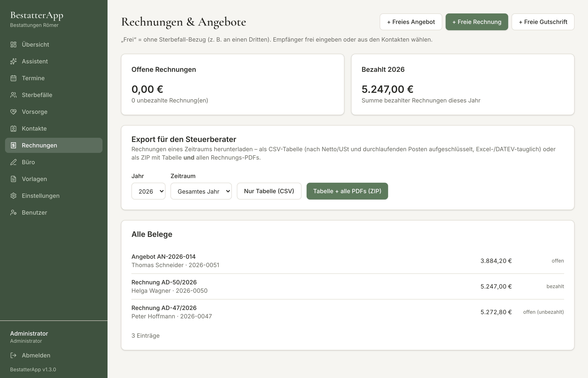Click the Kontakte address book icon
The height and width of the screenshot is (378, 588).
point(13,129)
